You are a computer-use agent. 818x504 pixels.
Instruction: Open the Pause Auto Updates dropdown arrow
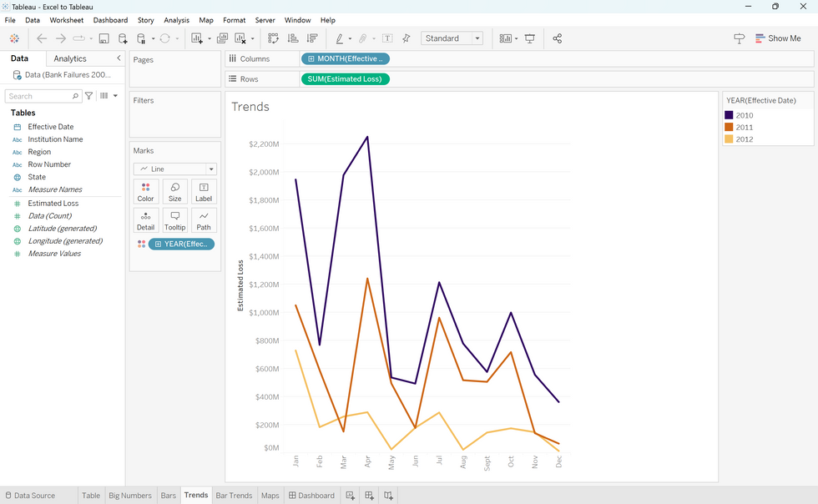point(153,38)
